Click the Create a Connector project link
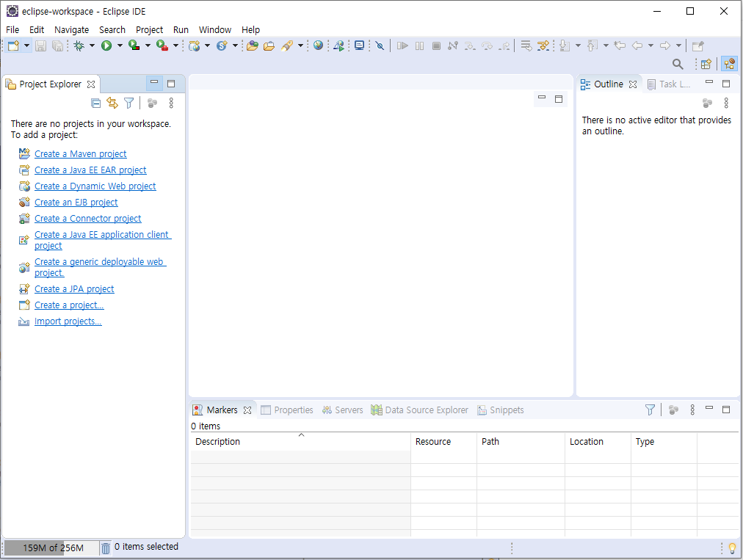Screen dimensions: 743x560 [88, 219]
